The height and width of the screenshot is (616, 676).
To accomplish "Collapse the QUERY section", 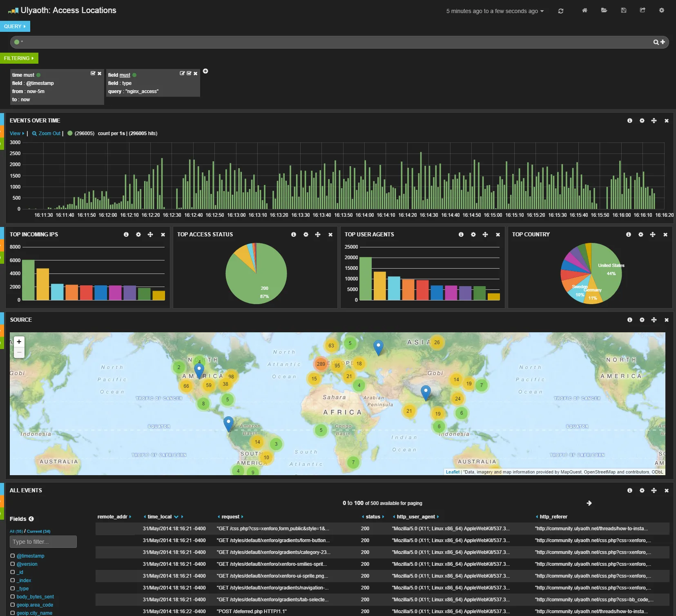I will [x=15, y=27].
